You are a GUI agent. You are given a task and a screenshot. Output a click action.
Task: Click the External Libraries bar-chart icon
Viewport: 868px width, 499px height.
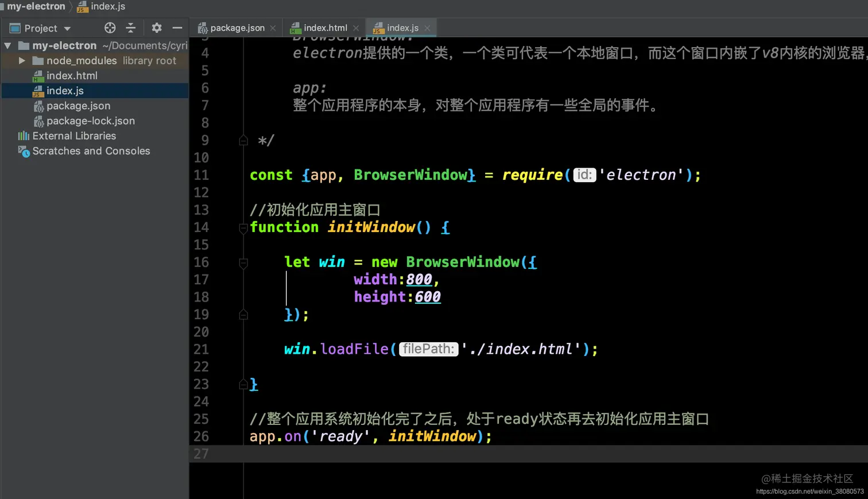click(24, 136)
